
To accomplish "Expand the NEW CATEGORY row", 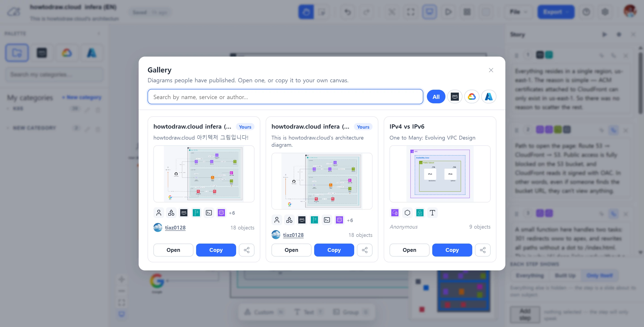I will 54,128.
